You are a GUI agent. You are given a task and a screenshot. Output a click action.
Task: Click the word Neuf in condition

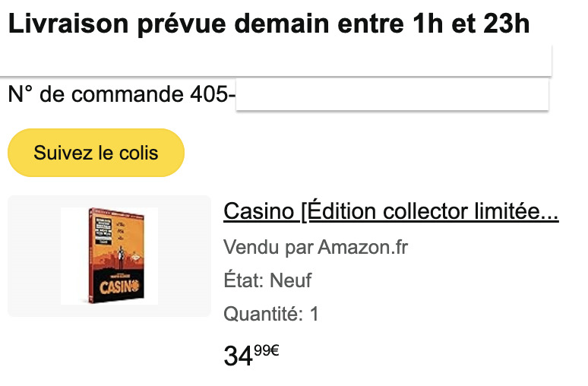click(290, 280)
